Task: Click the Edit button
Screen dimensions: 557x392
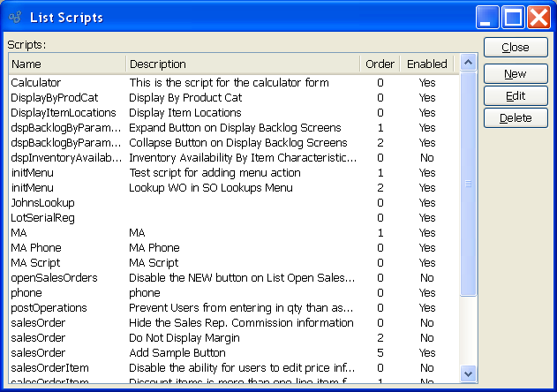Action: pos(515,95)
